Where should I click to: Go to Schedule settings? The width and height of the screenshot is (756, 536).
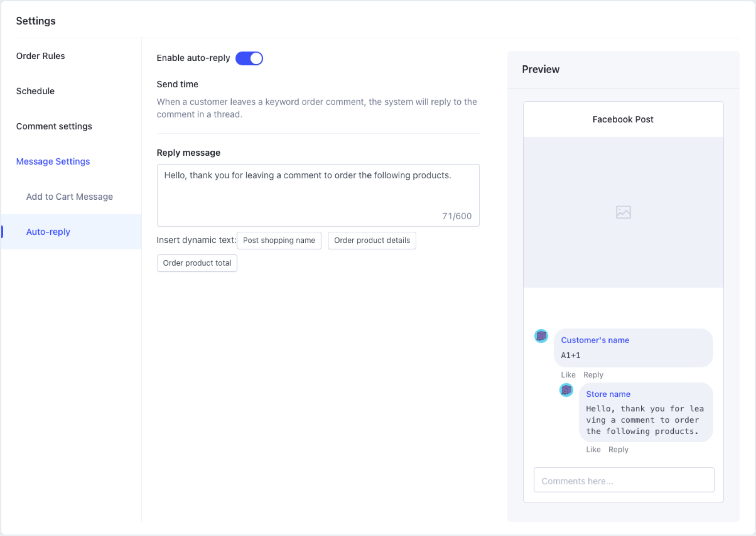(x=35, y=91)
